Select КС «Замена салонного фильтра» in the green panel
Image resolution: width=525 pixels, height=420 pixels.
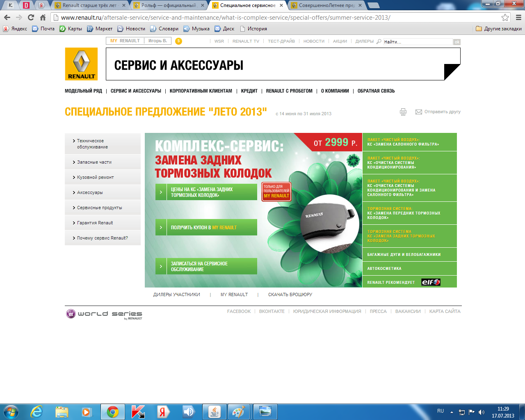[x=410, y=142]
